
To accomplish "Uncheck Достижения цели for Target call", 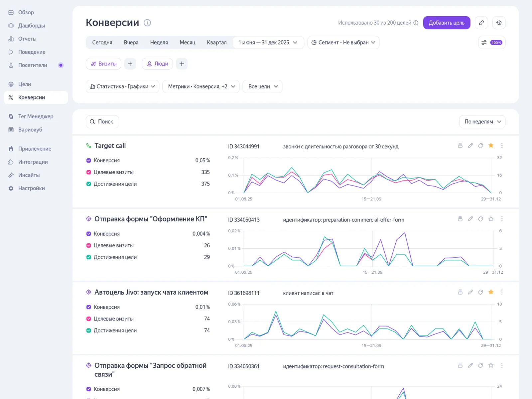I will tap(89, 184).
